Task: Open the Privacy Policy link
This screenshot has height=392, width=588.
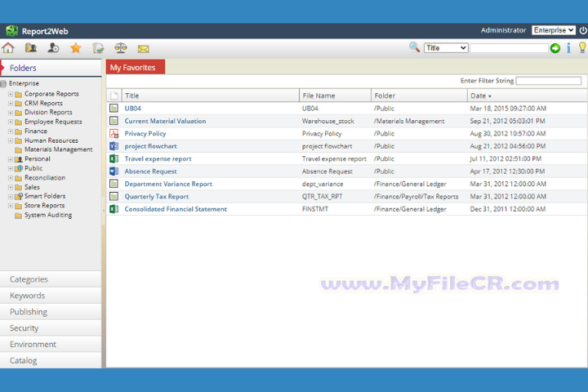Action: (145, 134)
